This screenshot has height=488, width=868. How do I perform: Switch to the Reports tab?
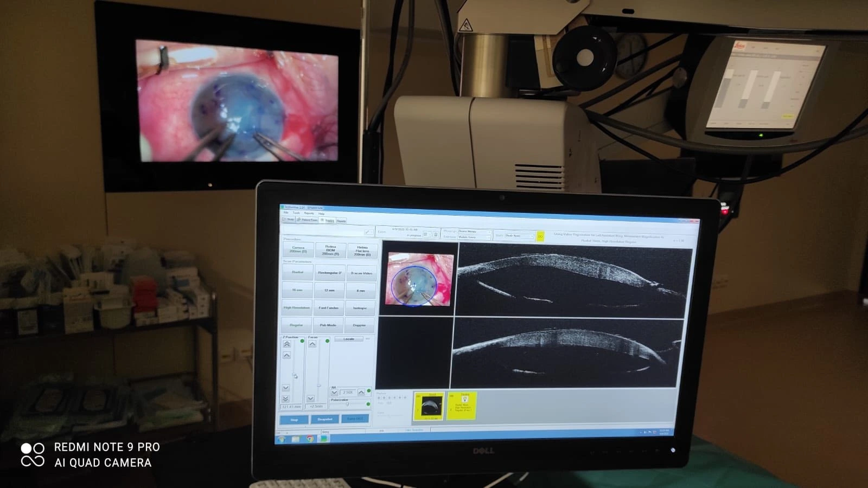click(x=341, y=221)
